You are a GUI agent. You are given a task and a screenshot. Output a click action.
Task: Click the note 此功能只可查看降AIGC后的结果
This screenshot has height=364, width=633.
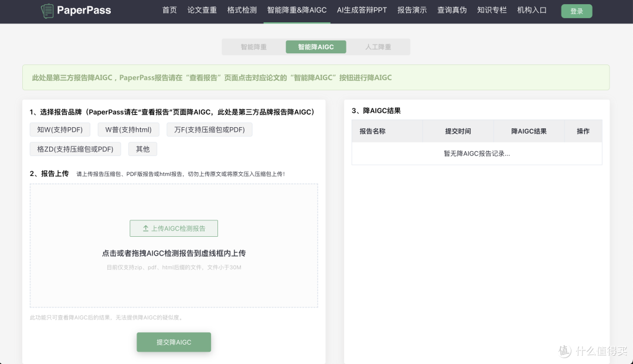tap(107, 318)
